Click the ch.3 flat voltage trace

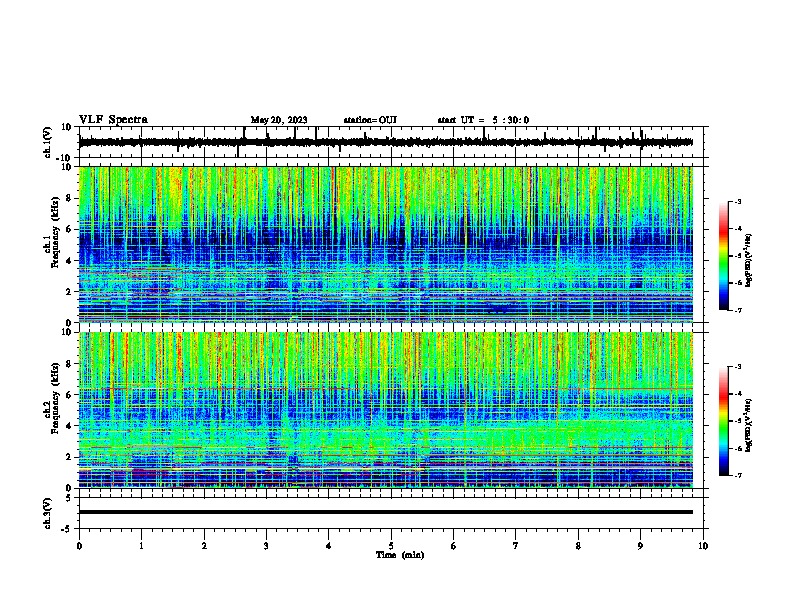(385, 512)
